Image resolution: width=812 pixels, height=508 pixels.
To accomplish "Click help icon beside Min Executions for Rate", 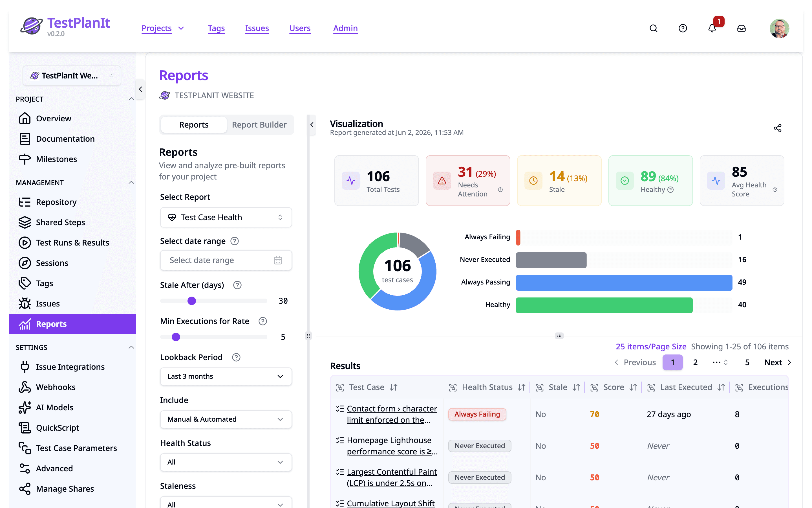I will click(x=263, y=321).
